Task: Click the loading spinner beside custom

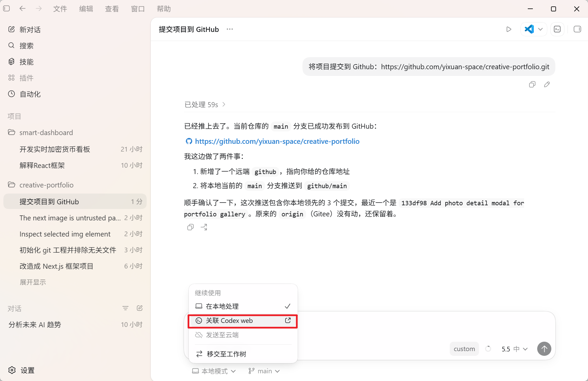Action: [488, 349]
